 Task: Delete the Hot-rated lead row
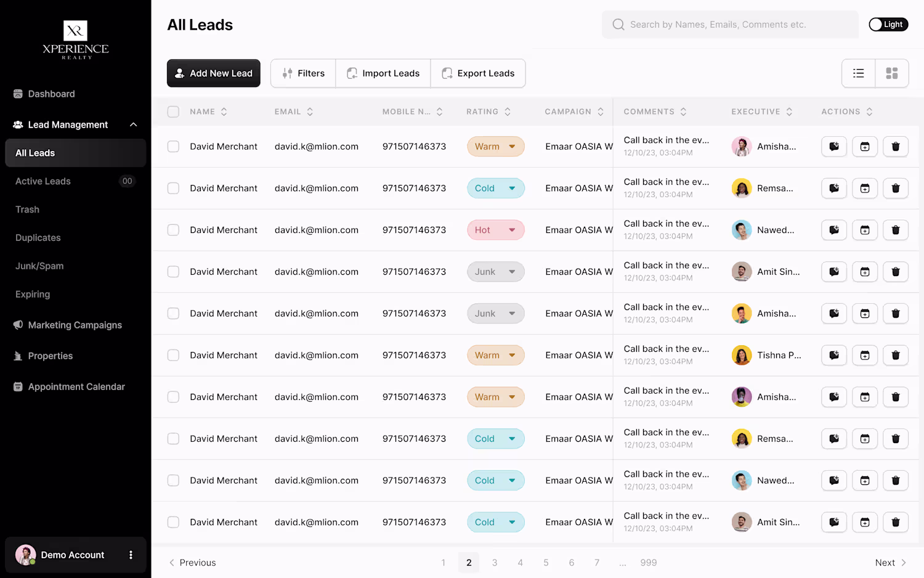click(896, 230)
